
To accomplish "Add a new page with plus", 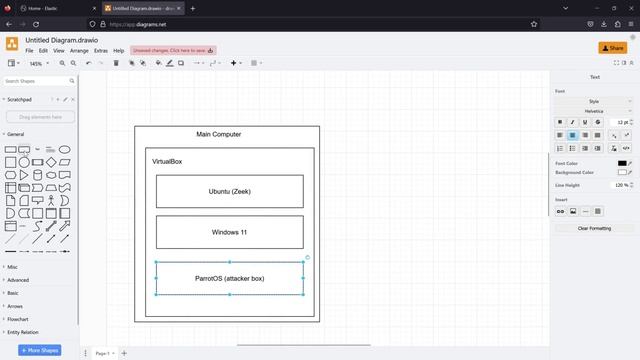I will pyautogui.click(x=124, y=353).
